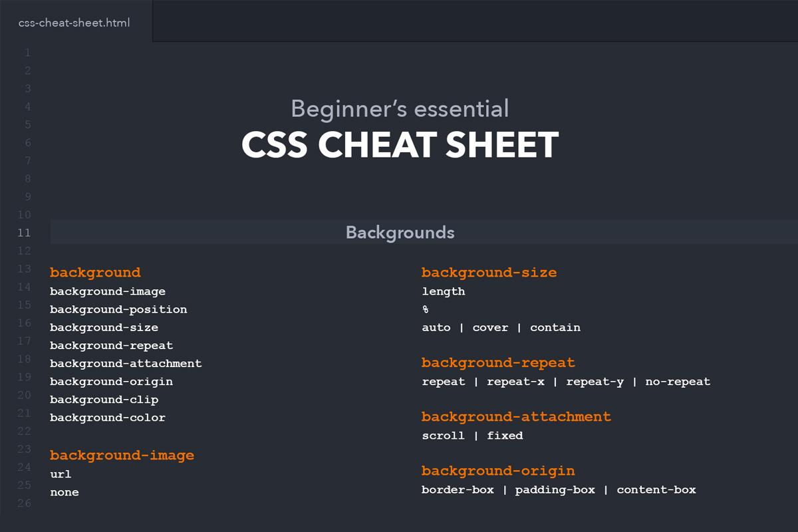Click the background-color property line
This screenshot has height=532, width=798.
[x=108, y=418]
